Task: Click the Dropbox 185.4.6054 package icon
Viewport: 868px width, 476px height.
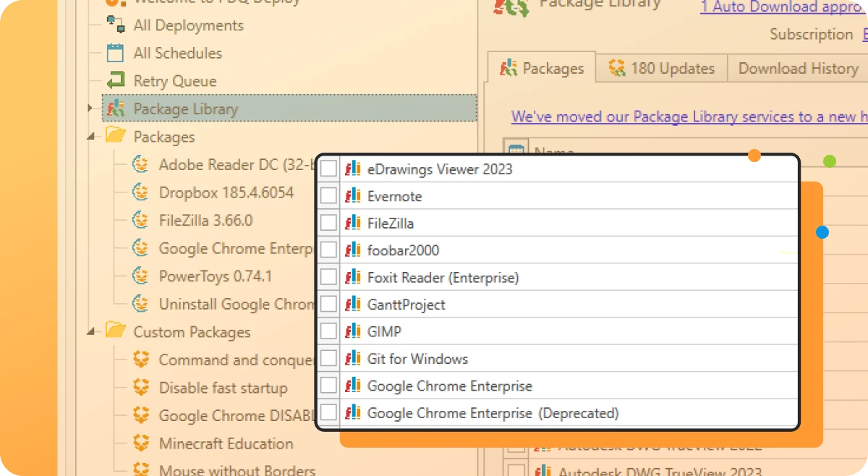Action: (140, 192)
